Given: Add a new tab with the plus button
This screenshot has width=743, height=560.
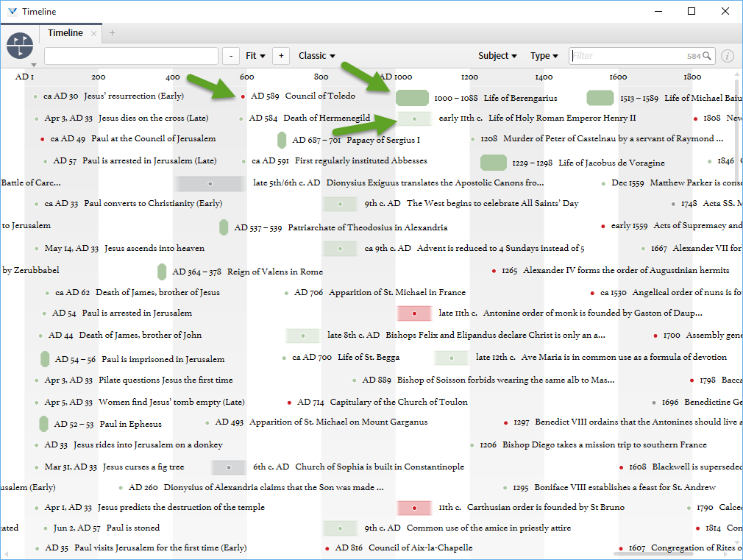Looking at the screenshot, I should [113, 32].
